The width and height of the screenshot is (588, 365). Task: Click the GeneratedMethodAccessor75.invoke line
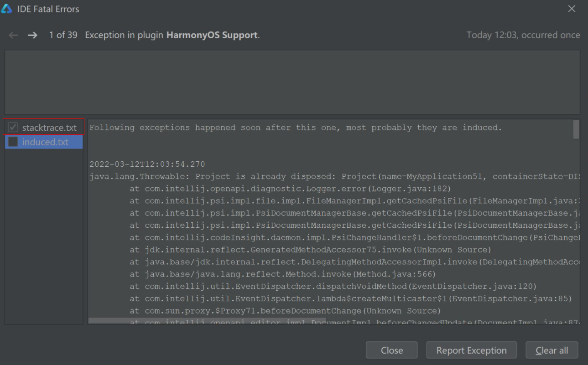point(310,250)
